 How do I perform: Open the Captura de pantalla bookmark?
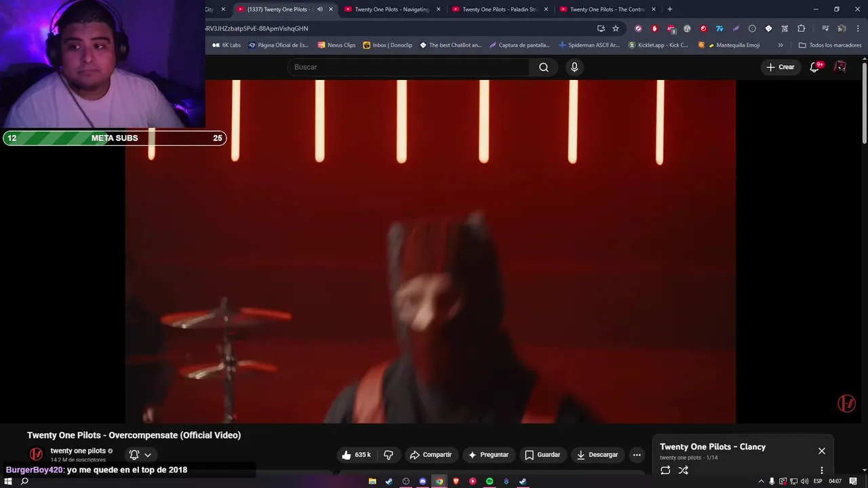pyautogui.click(x=519, y=45)
